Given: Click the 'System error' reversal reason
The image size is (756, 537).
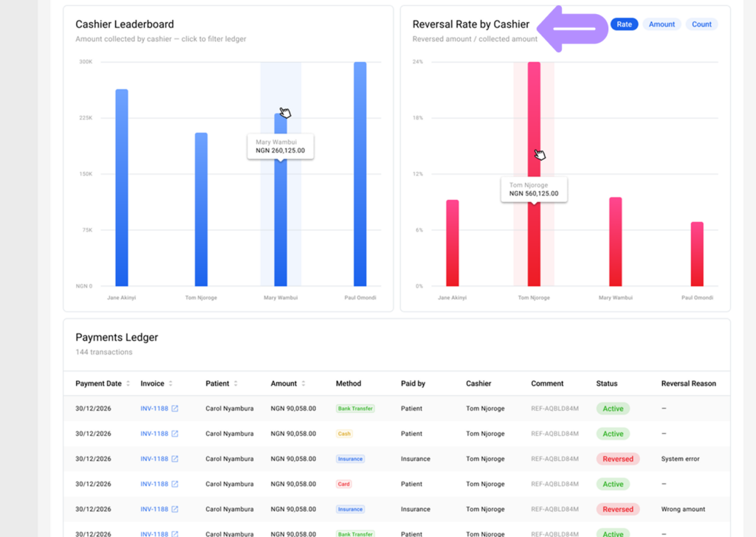Looking at the screenshot, I should click(x=680, y=459).
